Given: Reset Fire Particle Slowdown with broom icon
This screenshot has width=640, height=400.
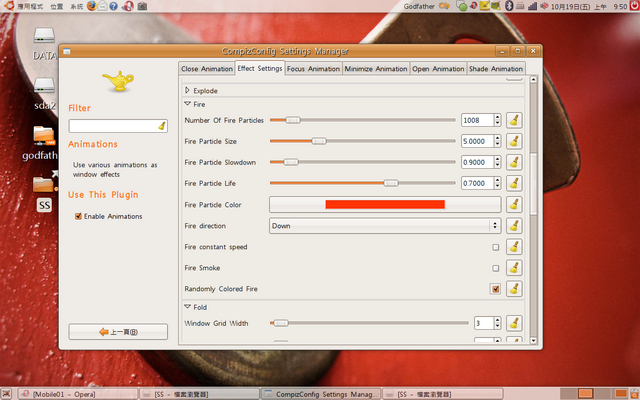Looking at the screenshot, I should click(514, 162).
